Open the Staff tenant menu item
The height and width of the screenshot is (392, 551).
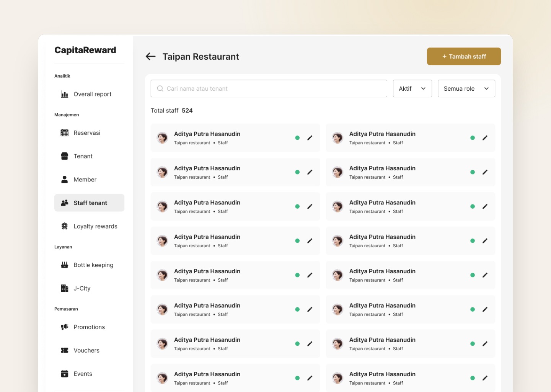[x=89, y=203]
